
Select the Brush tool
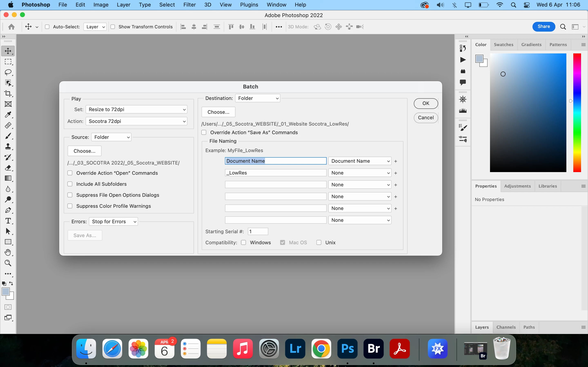[8, 136]
